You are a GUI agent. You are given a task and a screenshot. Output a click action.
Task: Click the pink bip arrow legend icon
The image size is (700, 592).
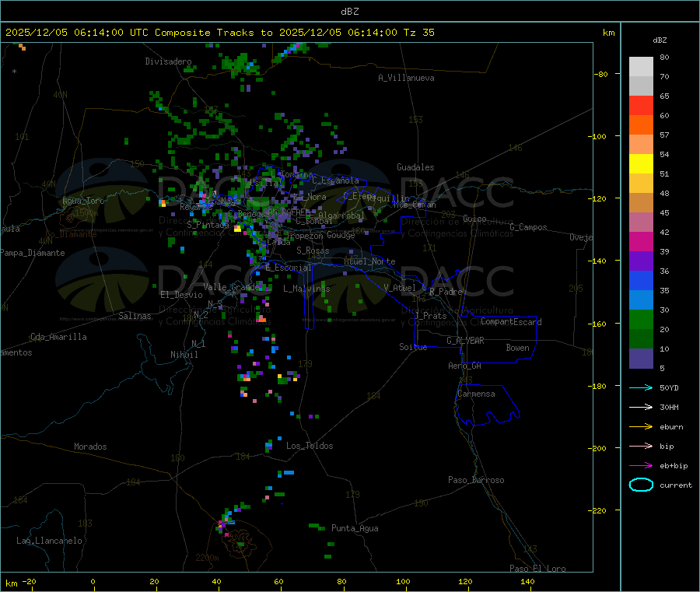point(641,446)
